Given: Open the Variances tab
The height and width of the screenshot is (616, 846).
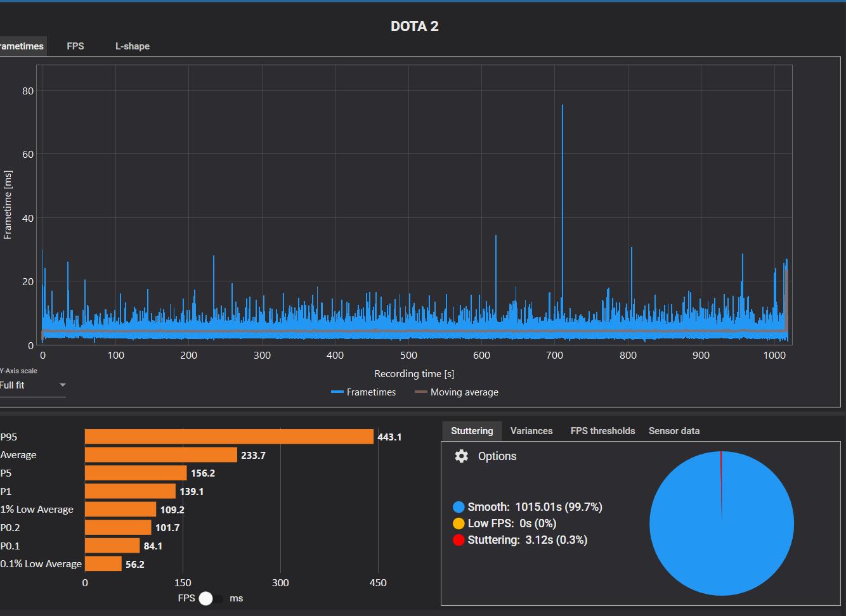Looking at the screenshot, I should tap(531, 431).
